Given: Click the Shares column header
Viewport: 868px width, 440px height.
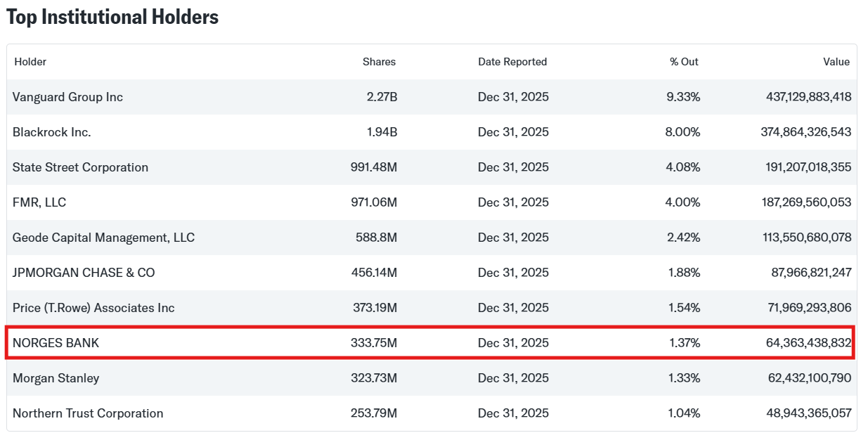Looking at the screenshot, I should pyautogui.click(x=379, y=62).
